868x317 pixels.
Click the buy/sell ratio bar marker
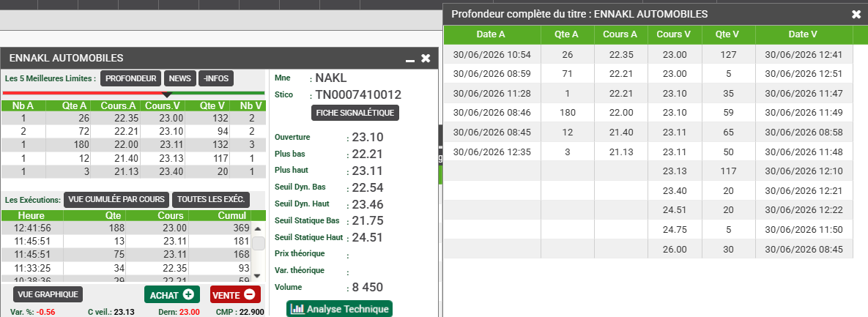168,96
